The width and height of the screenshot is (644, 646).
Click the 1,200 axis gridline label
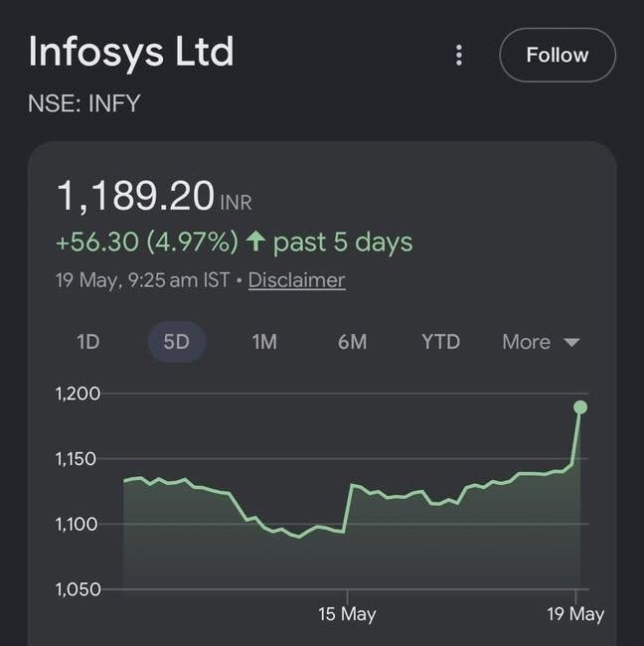(78, 394)
